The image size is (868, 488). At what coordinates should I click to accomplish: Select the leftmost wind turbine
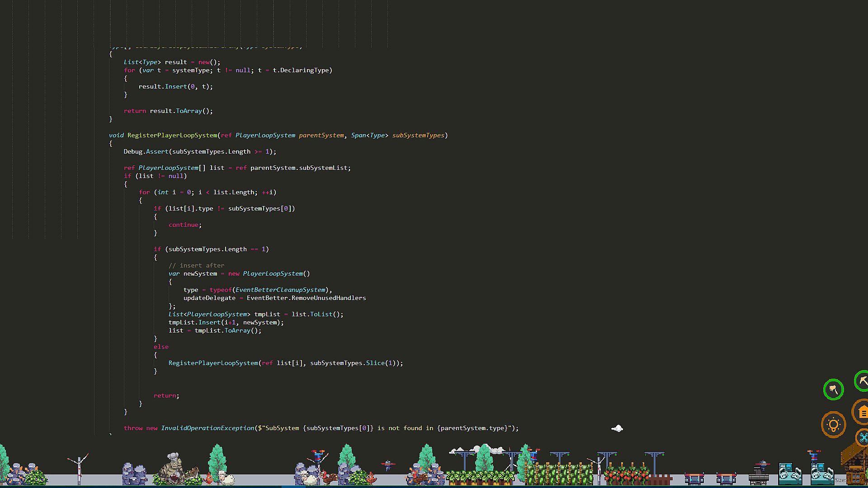79,468
